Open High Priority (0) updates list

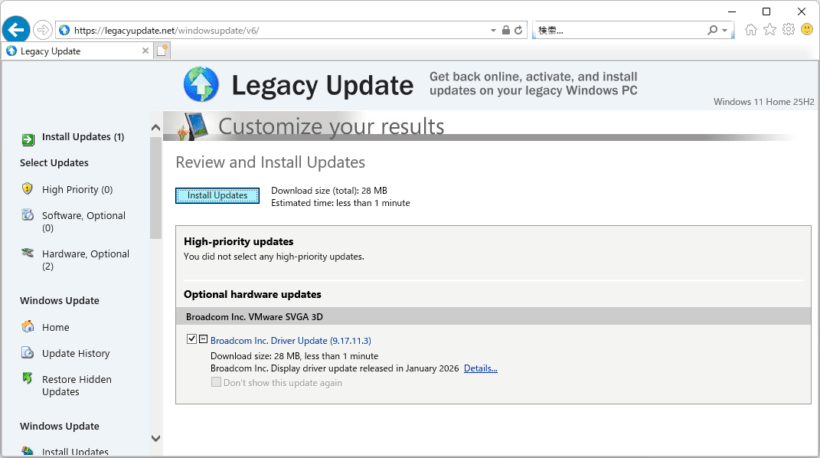click(x=77, y=190)
